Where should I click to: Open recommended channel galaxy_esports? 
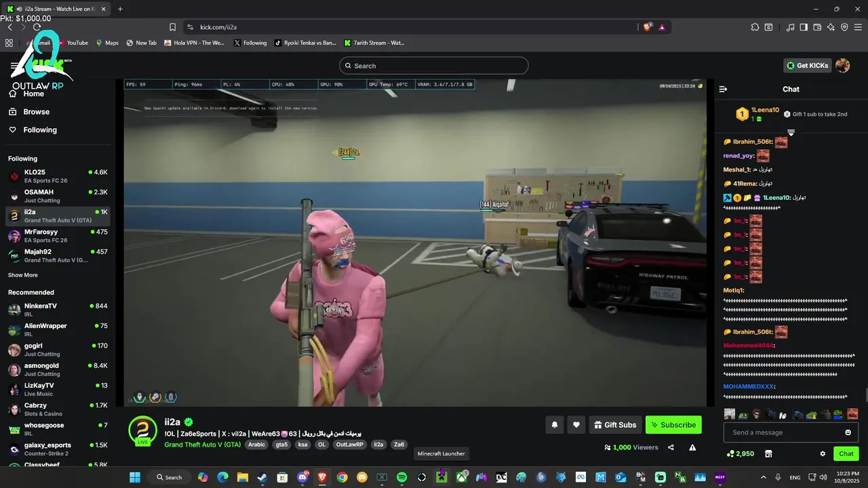pos(58,449)
